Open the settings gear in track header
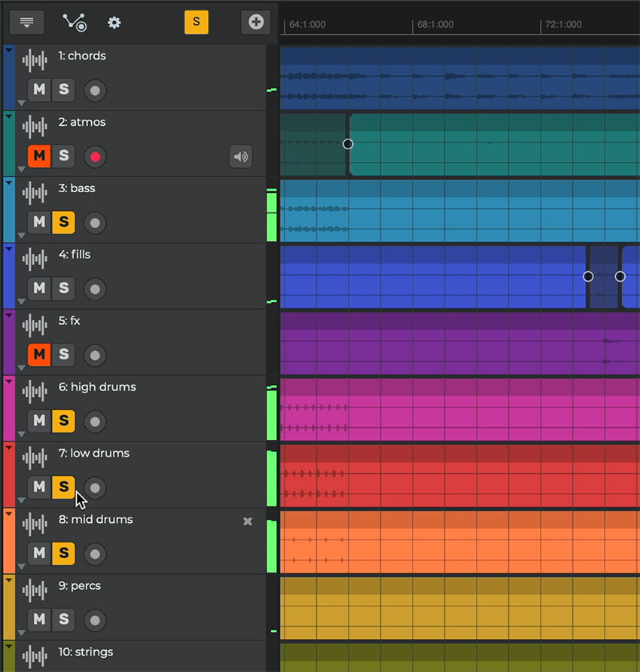This screenshot has width=640, height=672. [114, 22]
